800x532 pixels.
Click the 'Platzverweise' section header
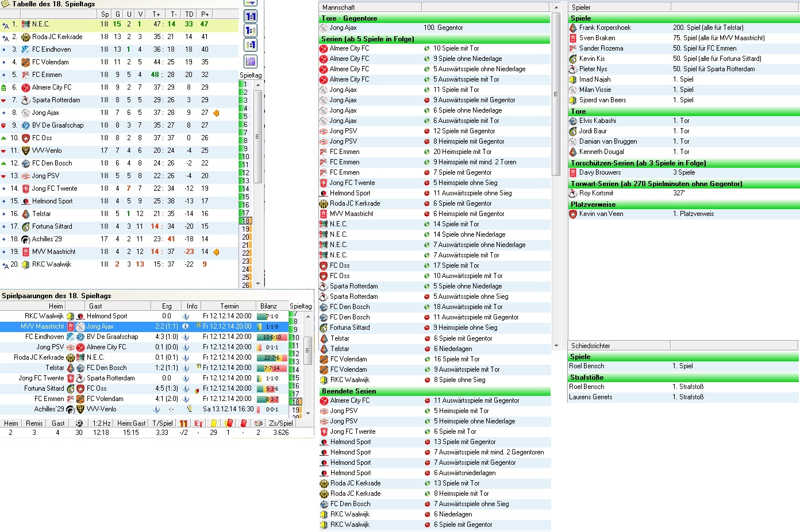coord(684,205)
